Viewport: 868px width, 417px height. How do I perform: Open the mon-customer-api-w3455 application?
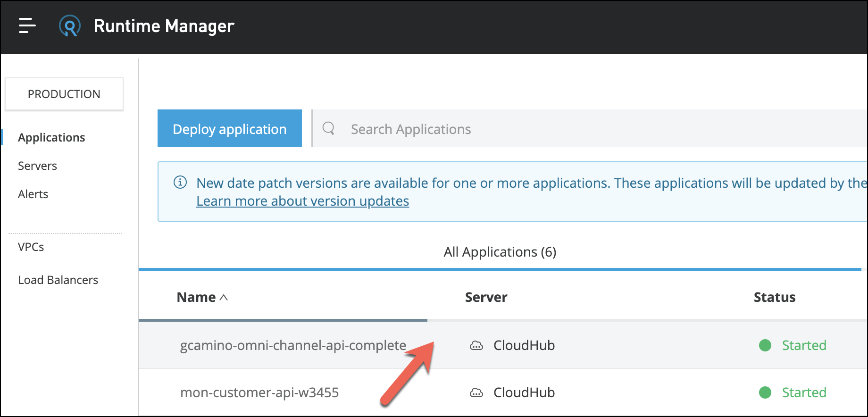[259, 392]
